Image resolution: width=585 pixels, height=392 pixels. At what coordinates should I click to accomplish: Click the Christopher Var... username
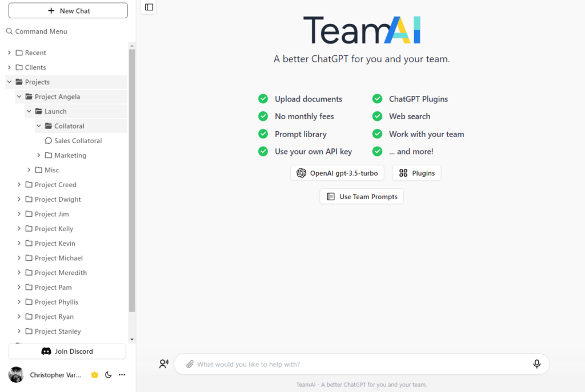55,375
